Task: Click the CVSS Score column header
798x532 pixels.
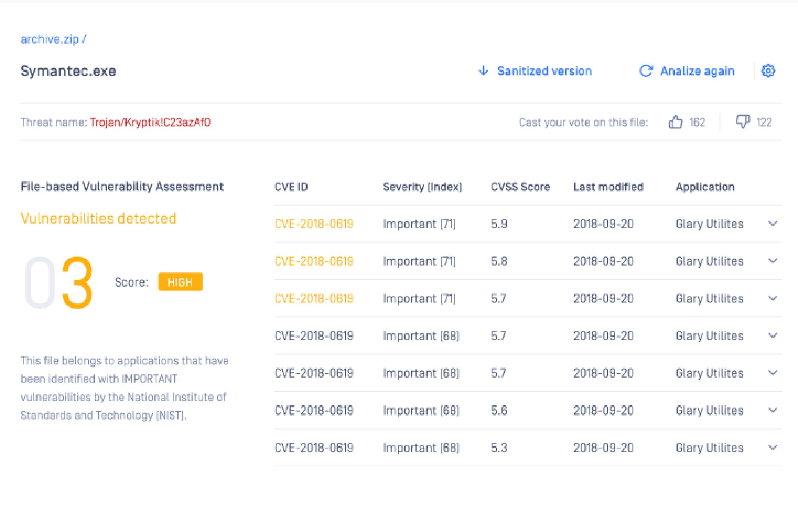Action: (520, 186)
